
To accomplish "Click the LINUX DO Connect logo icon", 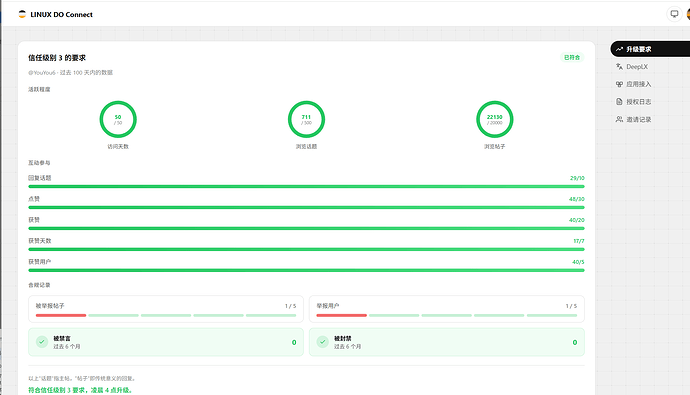I will coord(22,14).
